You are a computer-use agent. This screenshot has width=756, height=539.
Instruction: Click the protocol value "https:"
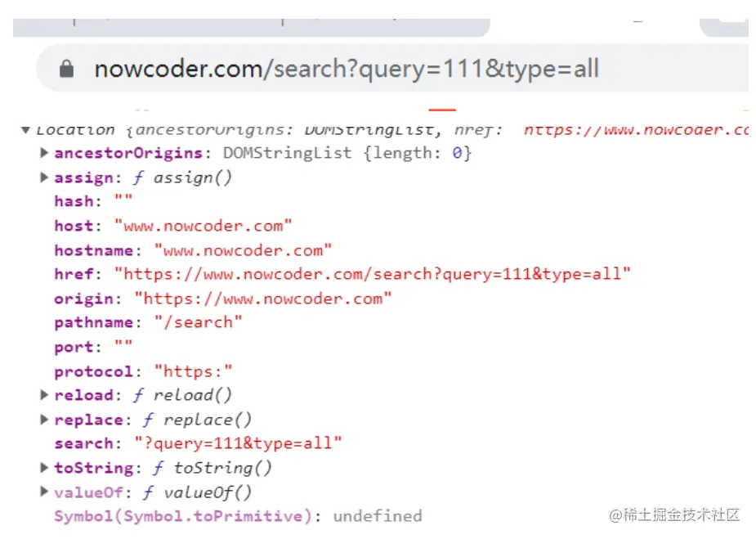click(x=193, y=371)
